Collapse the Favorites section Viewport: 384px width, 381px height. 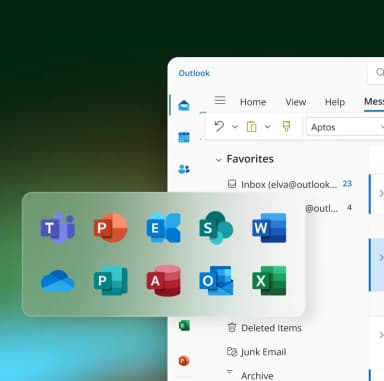(219, 160)
